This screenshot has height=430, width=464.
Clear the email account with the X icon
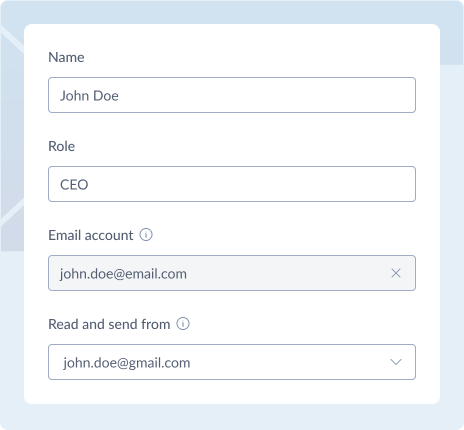click(396, 273)
